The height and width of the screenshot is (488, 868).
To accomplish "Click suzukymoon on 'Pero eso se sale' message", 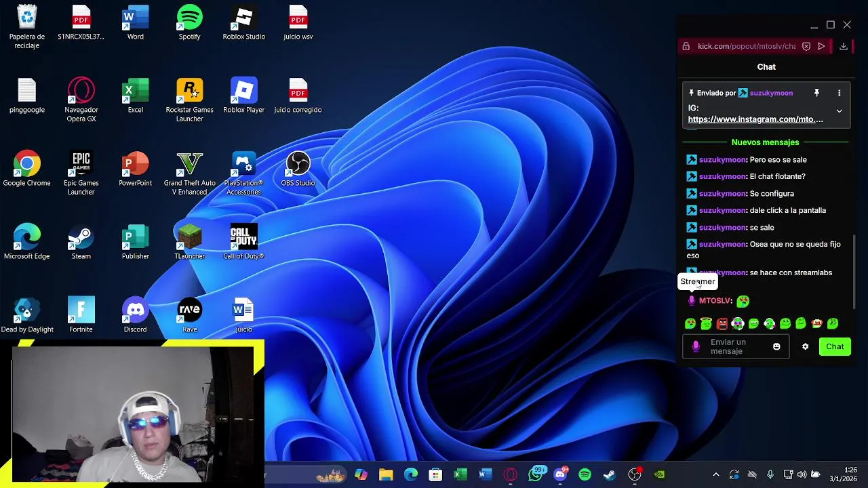I will 722,160.
